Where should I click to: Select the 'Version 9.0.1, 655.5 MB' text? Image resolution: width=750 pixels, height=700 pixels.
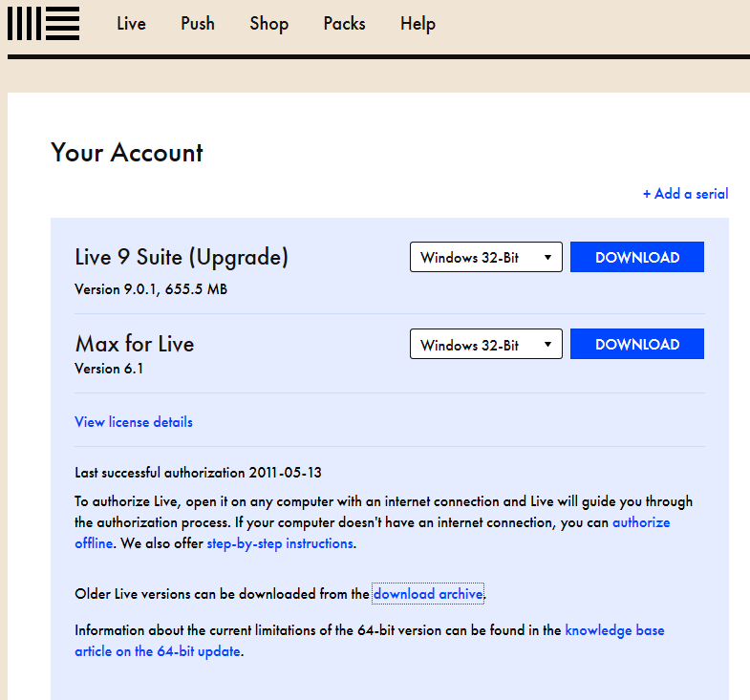point(151,289)
